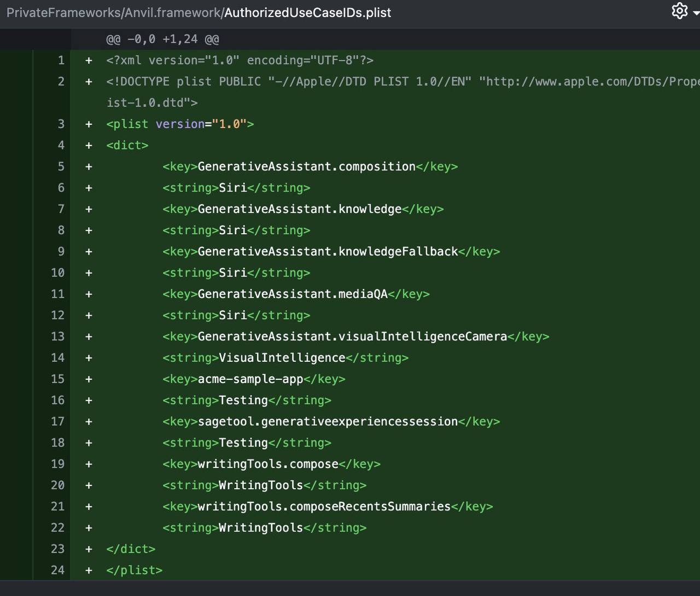Click the PrivateFrameworks path segment
700x596 pixels.
point(63,13)
